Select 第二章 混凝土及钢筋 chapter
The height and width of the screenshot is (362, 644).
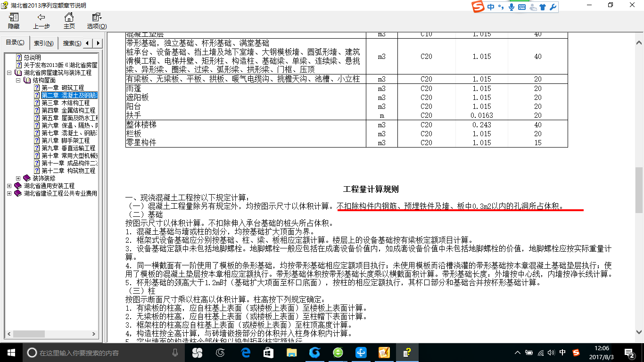pos(69,95)
